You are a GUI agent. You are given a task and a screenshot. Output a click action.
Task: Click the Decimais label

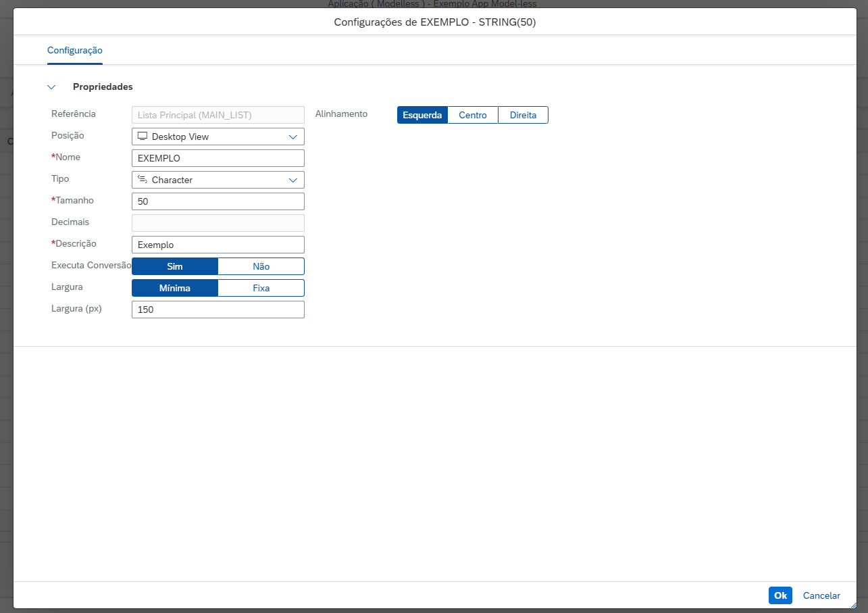[x=70, y=222]
